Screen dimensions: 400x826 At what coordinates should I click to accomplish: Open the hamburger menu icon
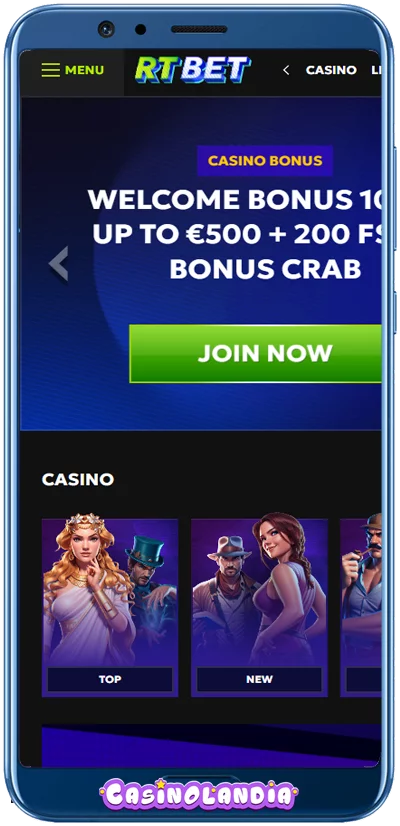click(x=51, y=70)
